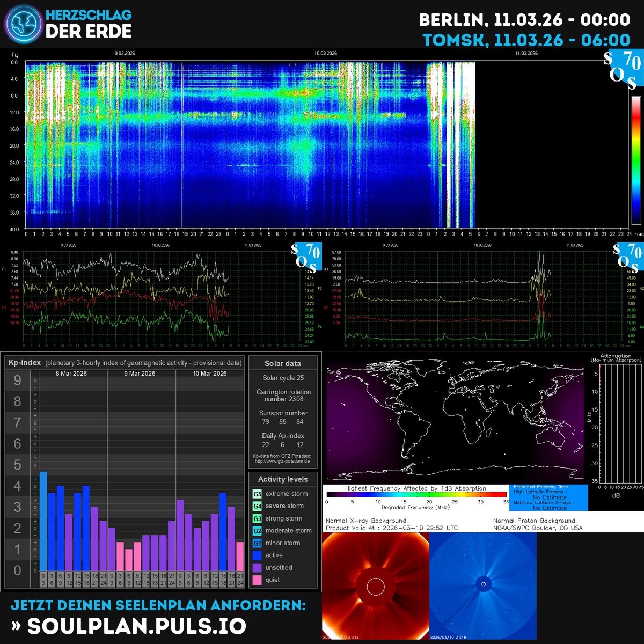Select the G2 moderate storm badge
This screenshot has height=644, width=644.
tap(256, 530)
